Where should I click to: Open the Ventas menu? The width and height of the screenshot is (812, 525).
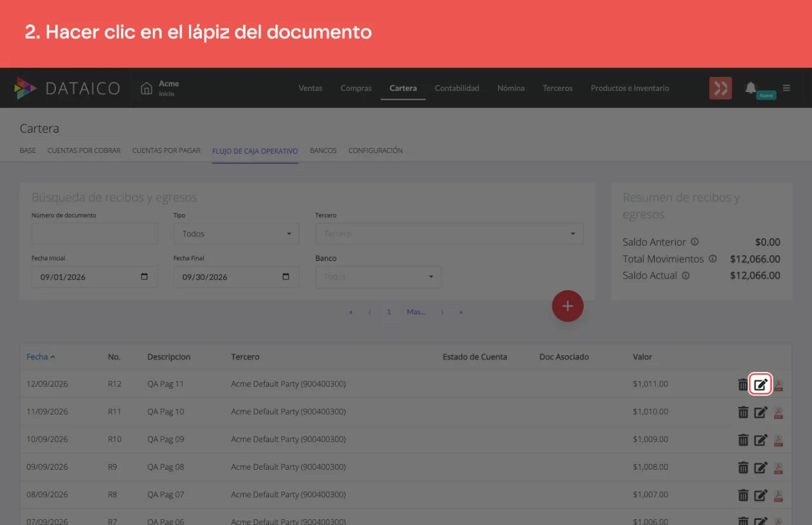(x=310, y=88)
